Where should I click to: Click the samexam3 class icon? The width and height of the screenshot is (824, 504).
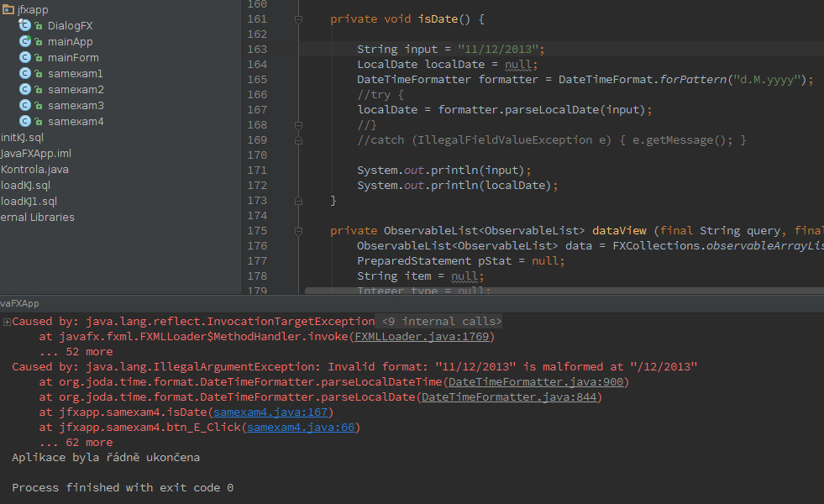point(24,105)
